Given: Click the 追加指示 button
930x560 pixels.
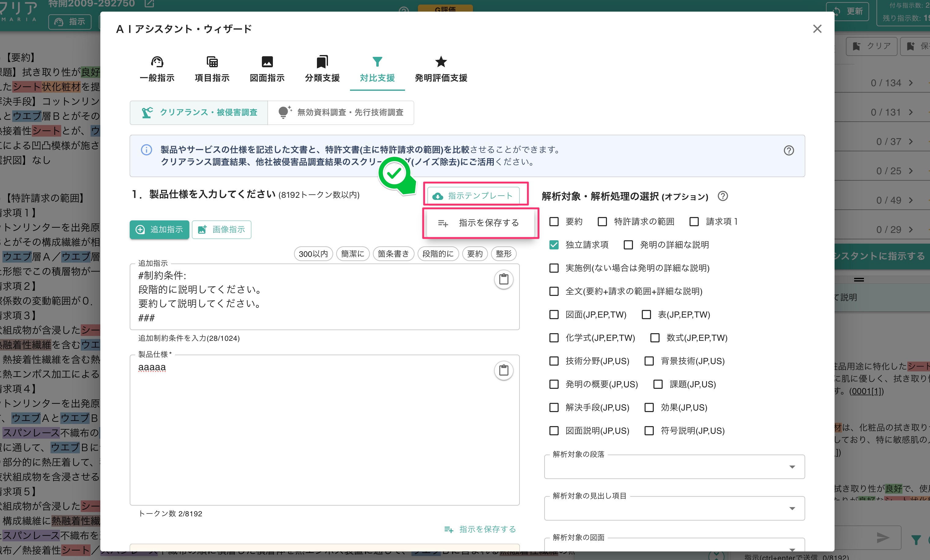Looking at the screenshot, I should (x=159, y=230).
